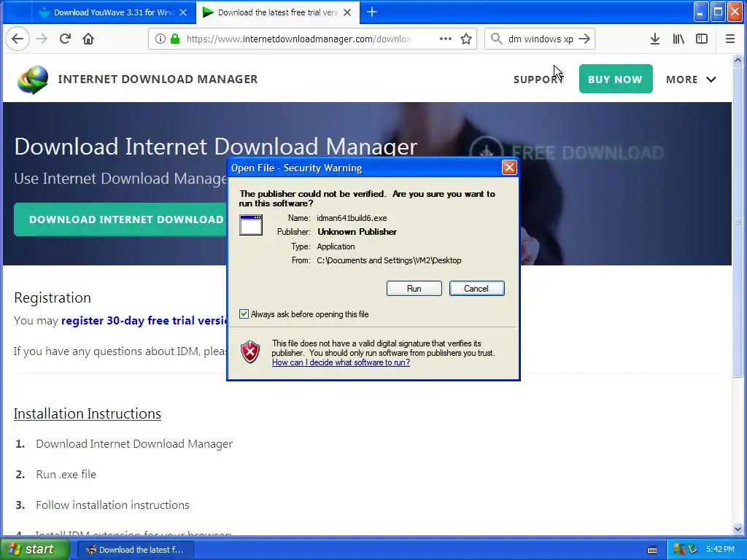The image size is (747, 560).
Task: Toggle the sidebar view icon
Action: (x=702, y=39)
